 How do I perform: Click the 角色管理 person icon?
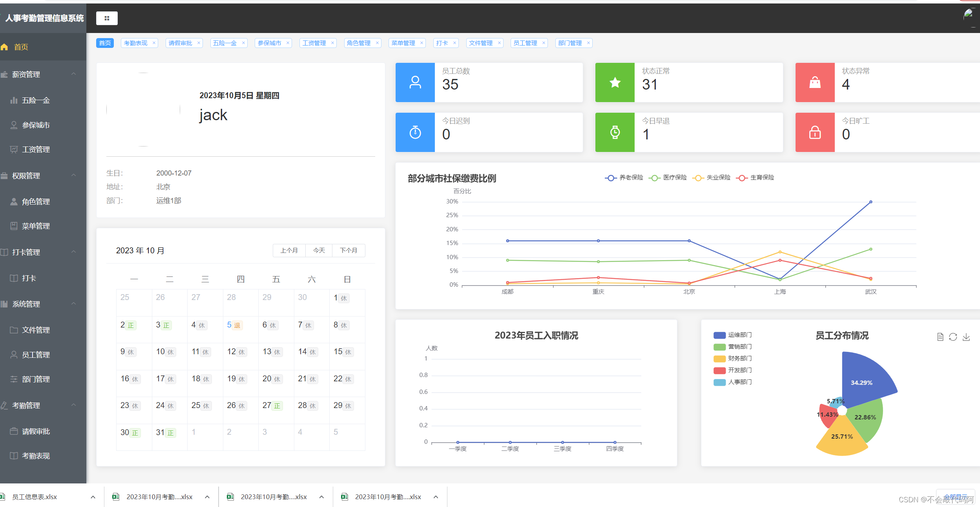(14, 201)
